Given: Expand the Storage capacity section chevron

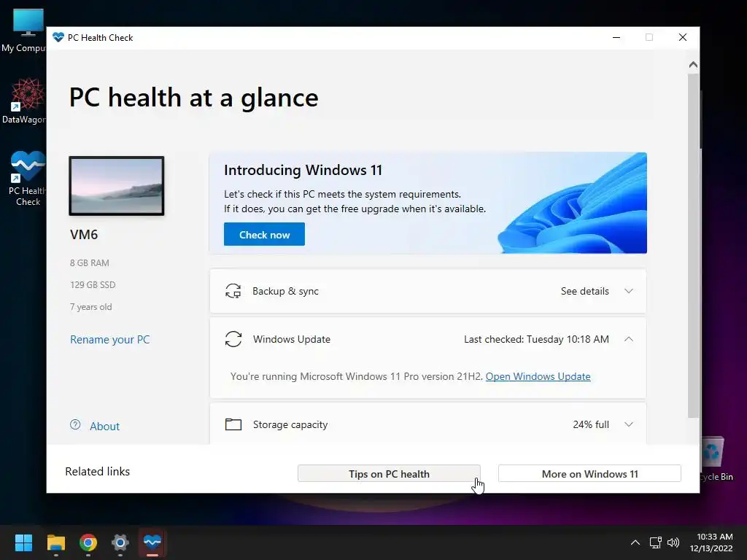Looking at the screenshot, I should tap(629, 424).
